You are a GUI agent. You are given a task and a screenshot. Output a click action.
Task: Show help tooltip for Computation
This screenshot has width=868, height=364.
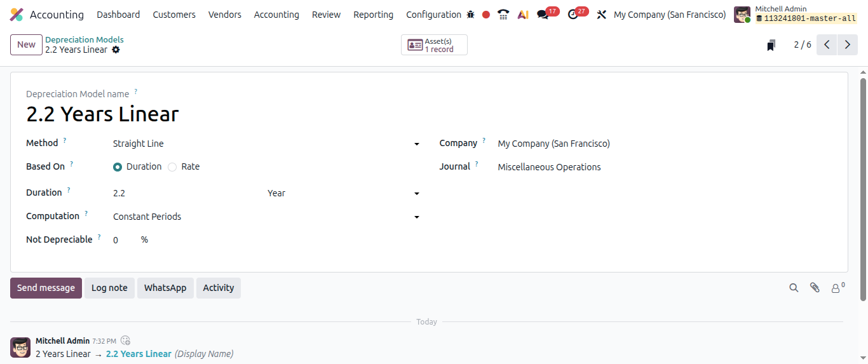click(x=86, y=213)
